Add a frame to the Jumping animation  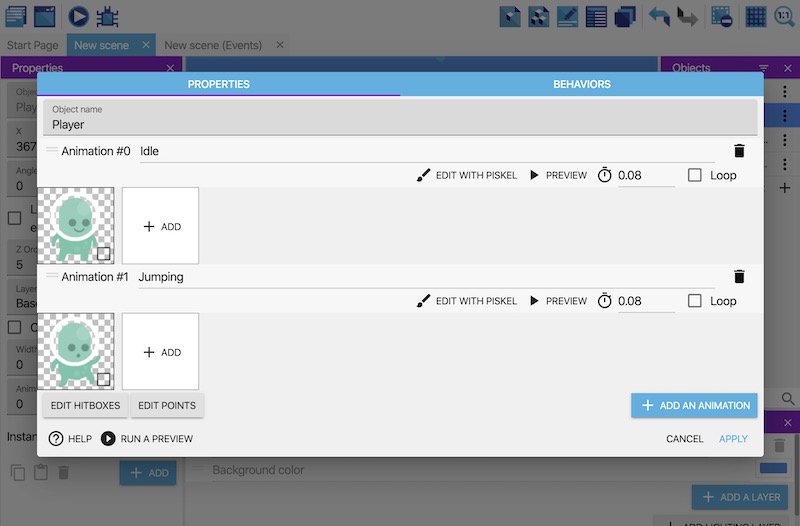[161, 352]
